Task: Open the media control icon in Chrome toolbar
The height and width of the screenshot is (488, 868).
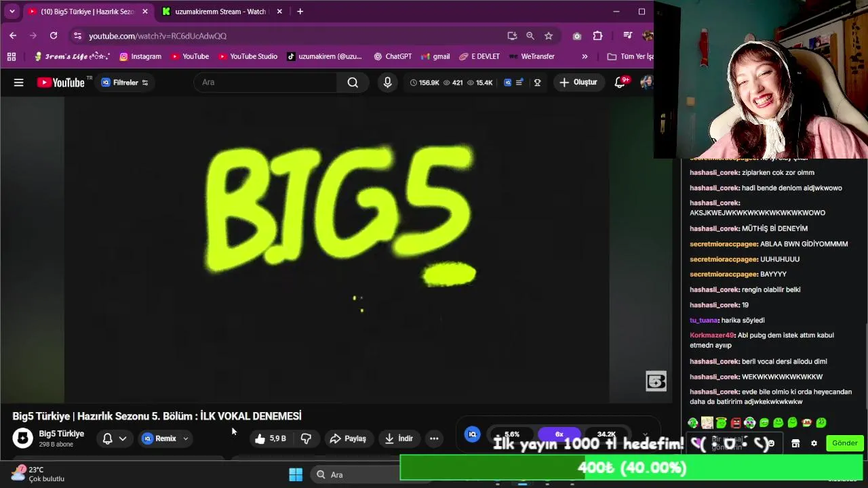Action: (627, 36)
